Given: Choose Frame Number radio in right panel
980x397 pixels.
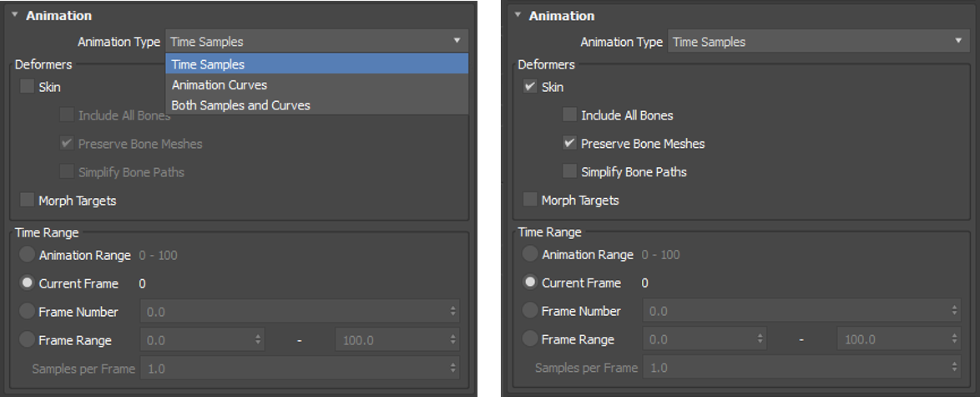Looking at the screenshot, I should tap(530, 311).
